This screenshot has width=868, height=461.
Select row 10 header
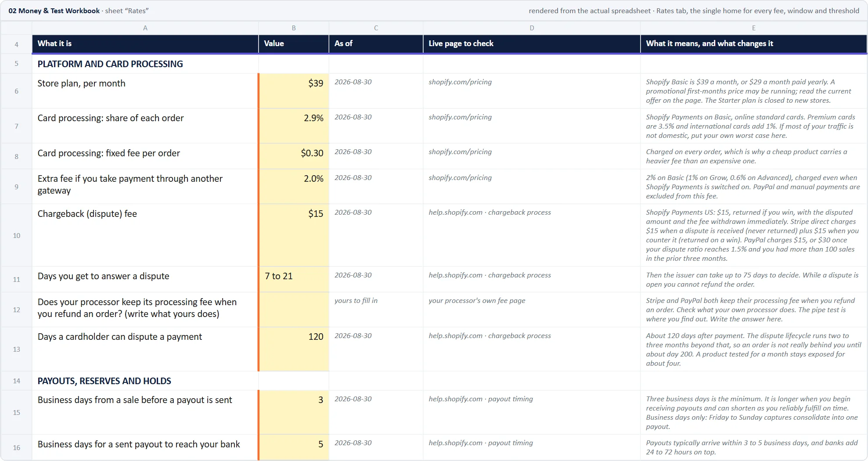coord(16,235)
